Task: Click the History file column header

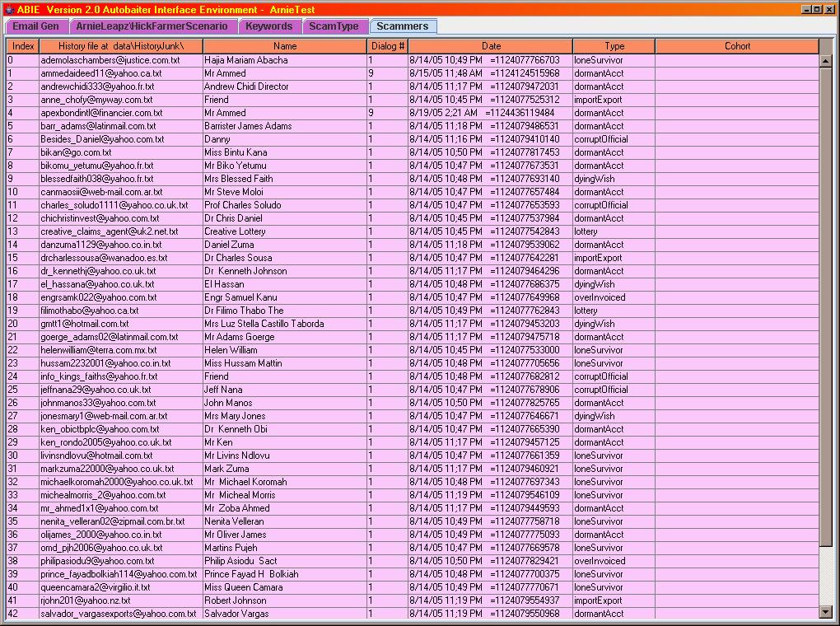Action: point(121,46)
